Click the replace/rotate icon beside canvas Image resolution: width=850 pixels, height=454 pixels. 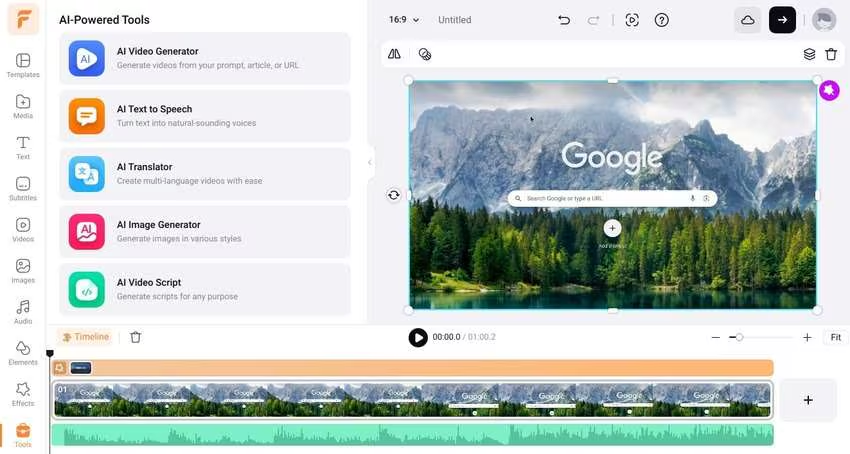pyautogui.click(x=394, y=195)
